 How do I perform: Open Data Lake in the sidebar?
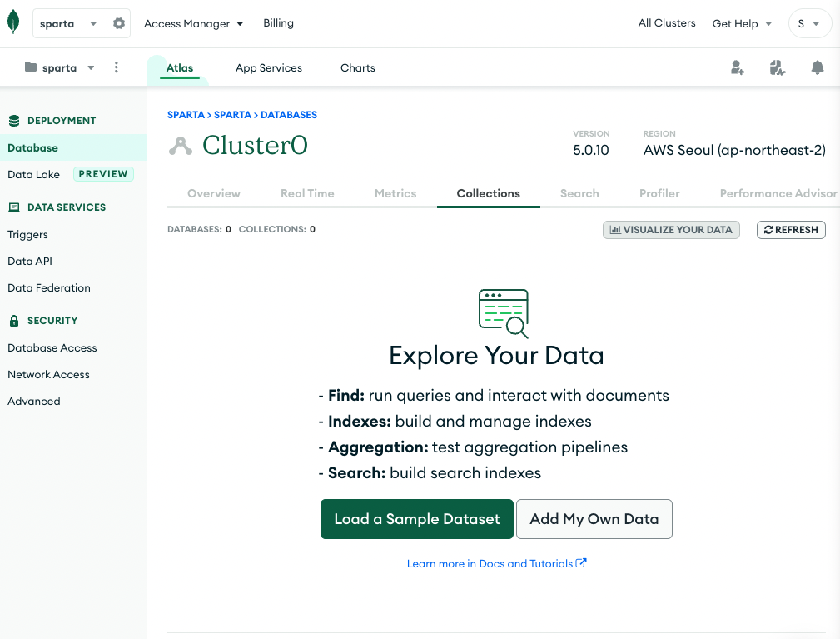point(34,174)
